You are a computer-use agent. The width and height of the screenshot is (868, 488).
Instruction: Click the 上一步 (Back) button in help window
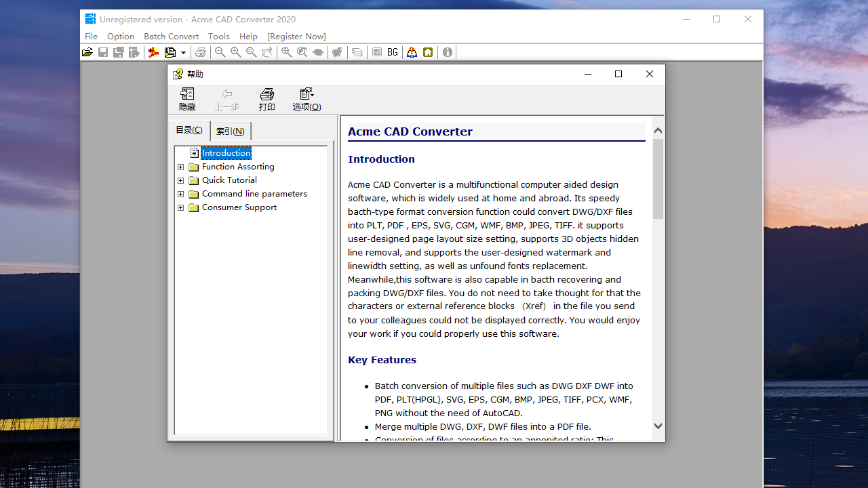pyautogui.click(x=227, y=99)
